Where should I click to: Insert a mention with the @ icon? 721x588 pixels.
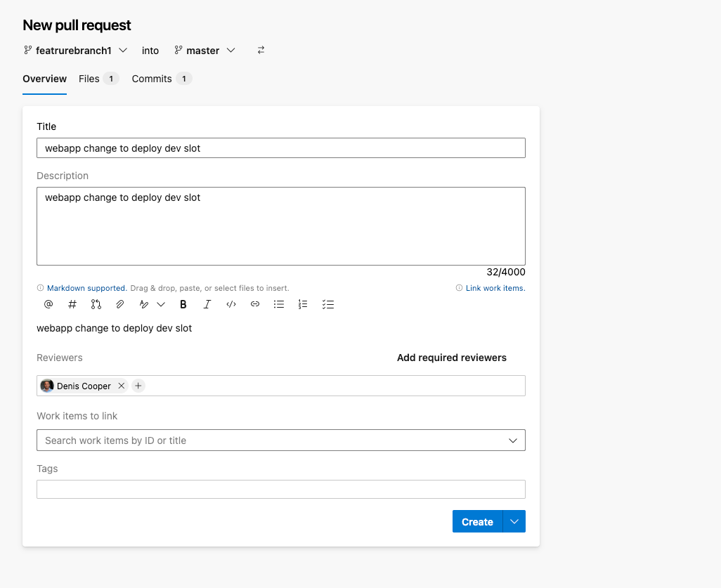(x=48, y=304)
